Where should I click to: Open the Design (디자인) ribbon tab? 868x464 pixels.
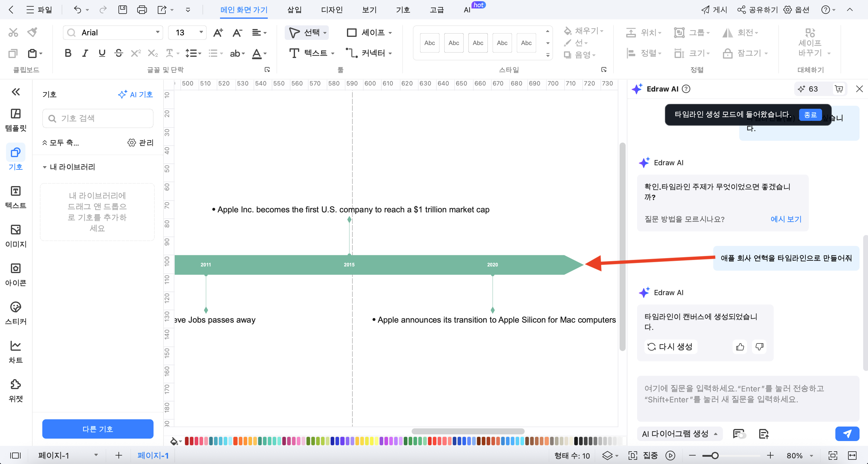(332, 10)
